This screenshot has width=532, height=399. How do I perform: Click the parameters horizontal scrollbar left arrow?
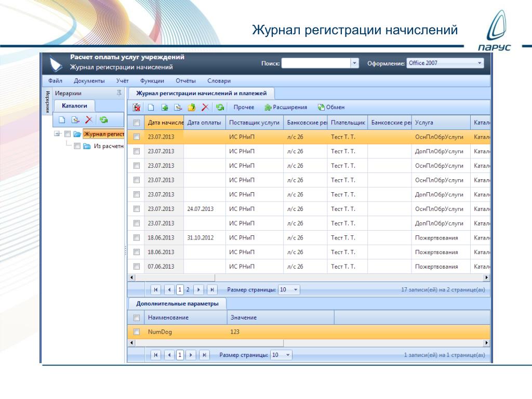131,343
